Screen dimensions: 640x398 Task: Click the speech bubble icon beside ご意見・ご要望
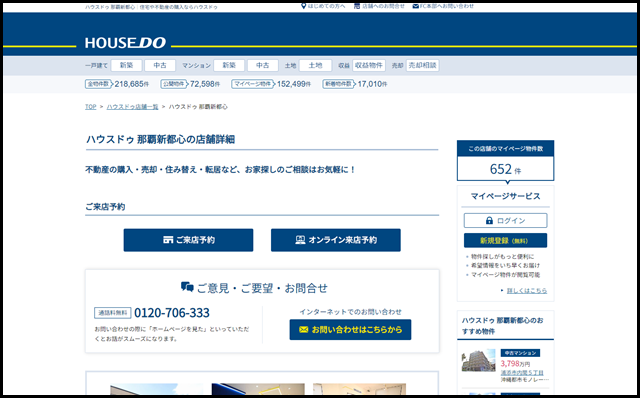pos(187,287)
